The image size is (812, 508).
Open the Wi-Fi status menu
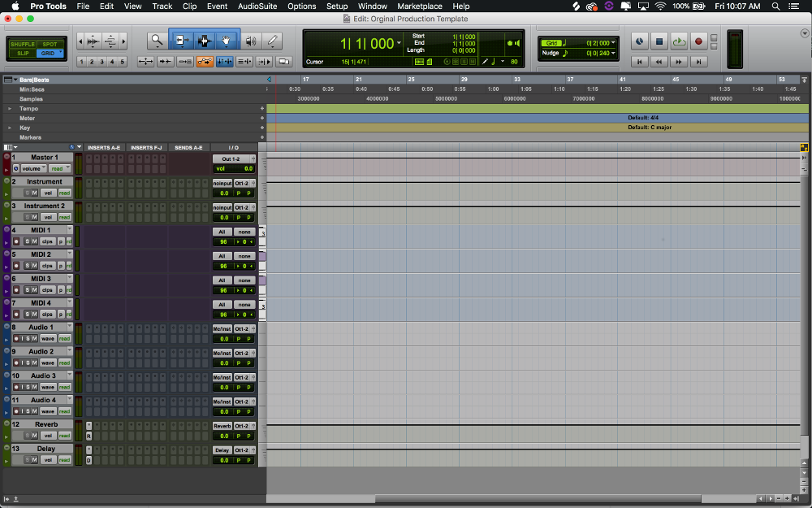point(660,7)
